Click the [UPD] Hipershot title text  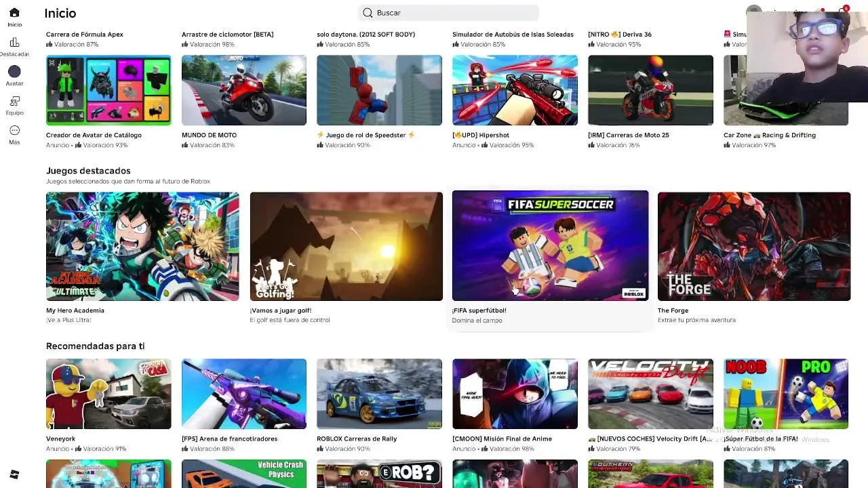click(x=481, y=135)
